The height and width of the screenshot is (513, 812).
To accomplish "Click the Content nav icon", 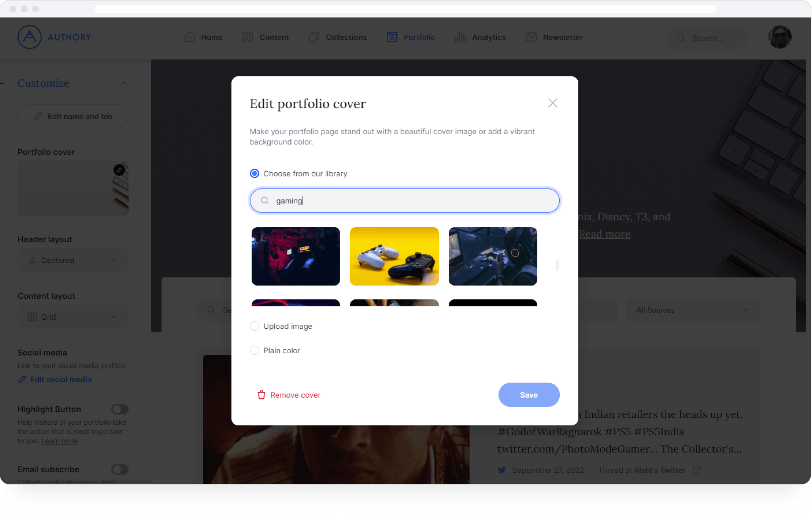I will pyautogui.click(x=248, y=37).
